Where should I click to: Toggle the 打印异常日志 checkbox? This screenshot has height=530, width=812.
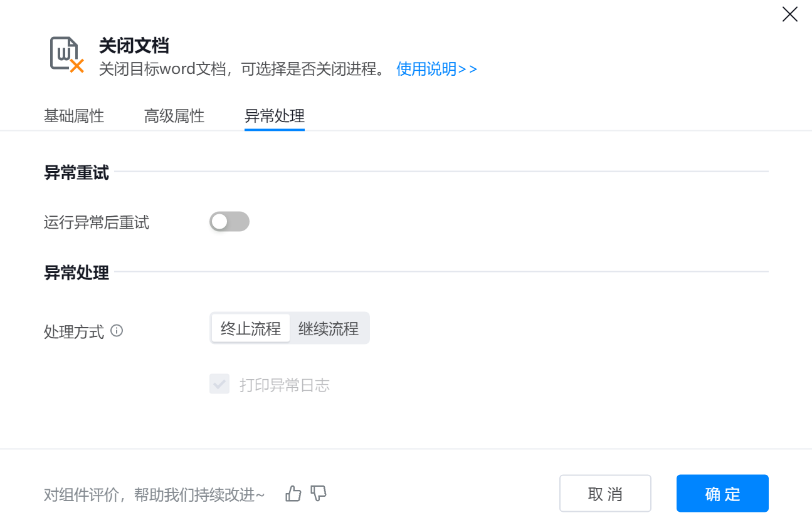point(219,385)
